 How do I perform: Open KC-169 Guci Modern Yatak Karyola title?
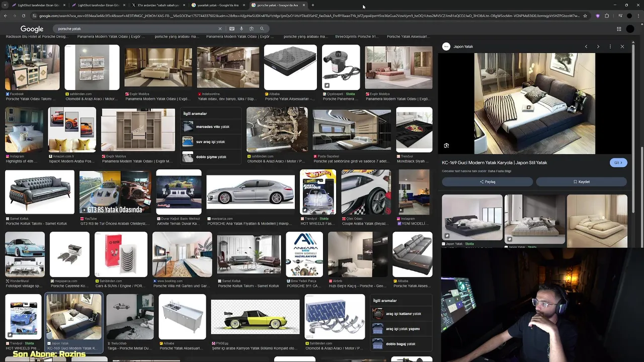tap(495, 162)
